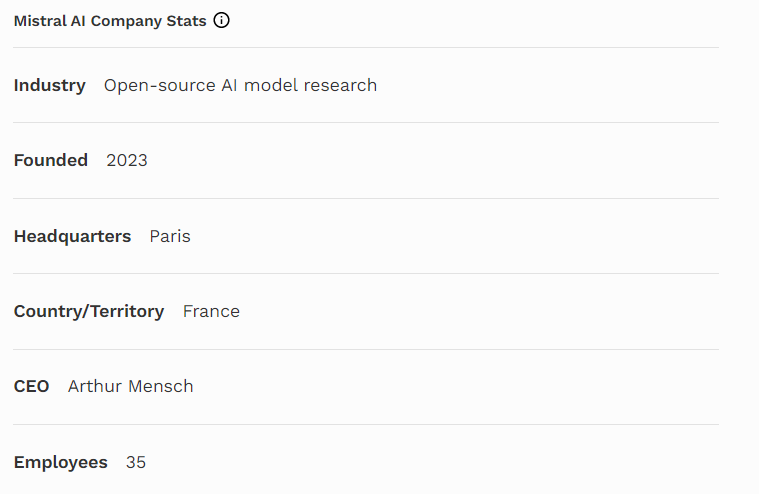Click the Open-source AI model research text
This screenshot has width=759, height=494.
240,85
